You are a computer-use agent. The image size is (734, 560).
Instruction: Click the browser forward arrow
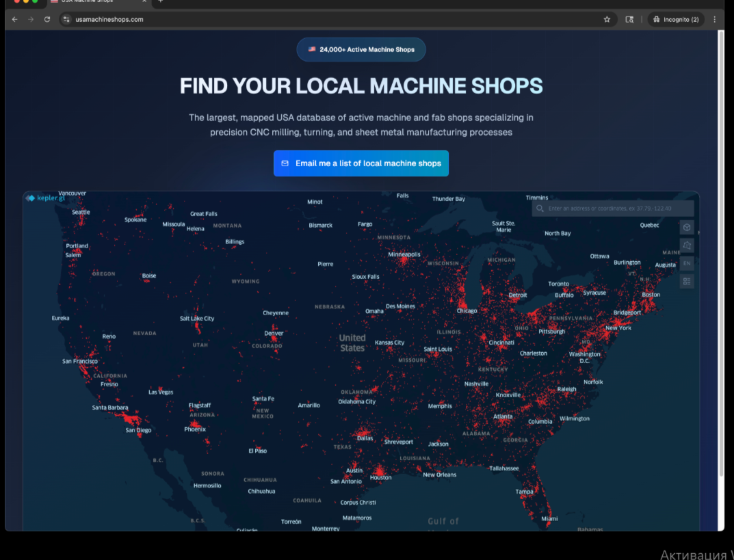(31, 19)
